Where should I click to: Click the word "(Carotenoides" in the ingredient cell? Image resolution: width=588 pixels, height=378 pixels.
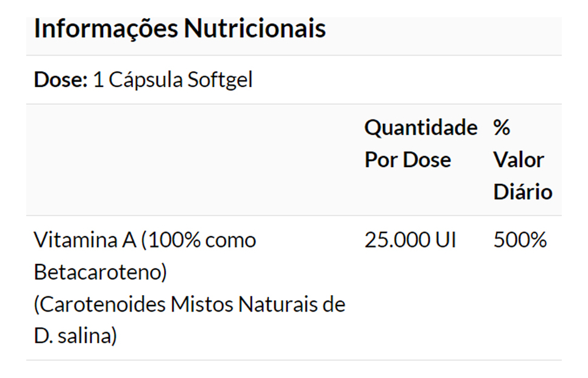(99, 304)
